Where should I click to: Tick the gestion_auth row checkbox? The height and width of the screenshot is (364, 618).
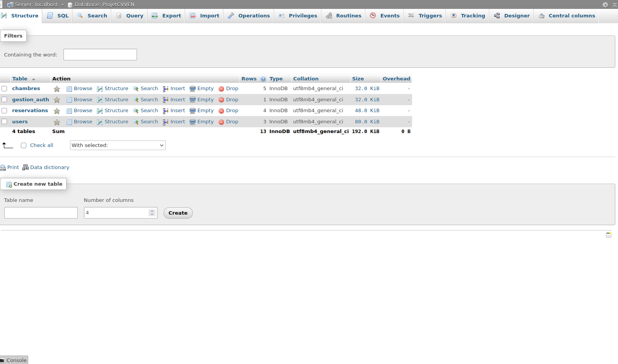(4, 99)
